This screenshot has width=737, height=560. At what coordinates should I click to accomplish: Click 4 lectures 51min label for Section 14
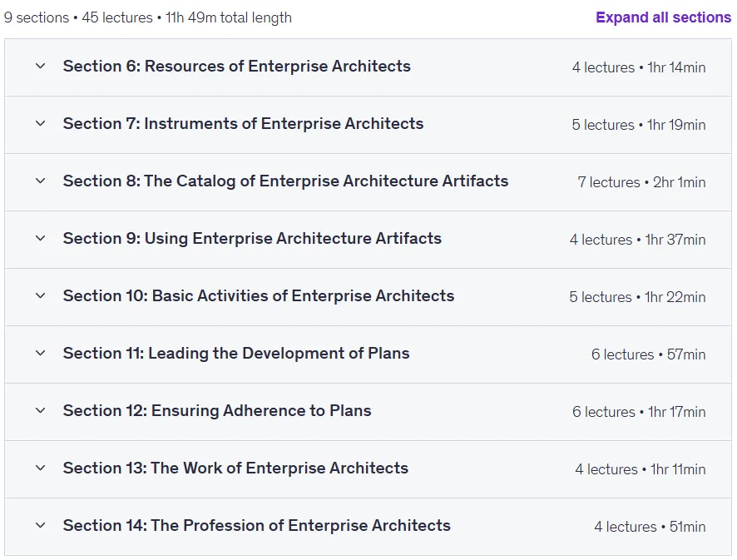click(650, 527)
